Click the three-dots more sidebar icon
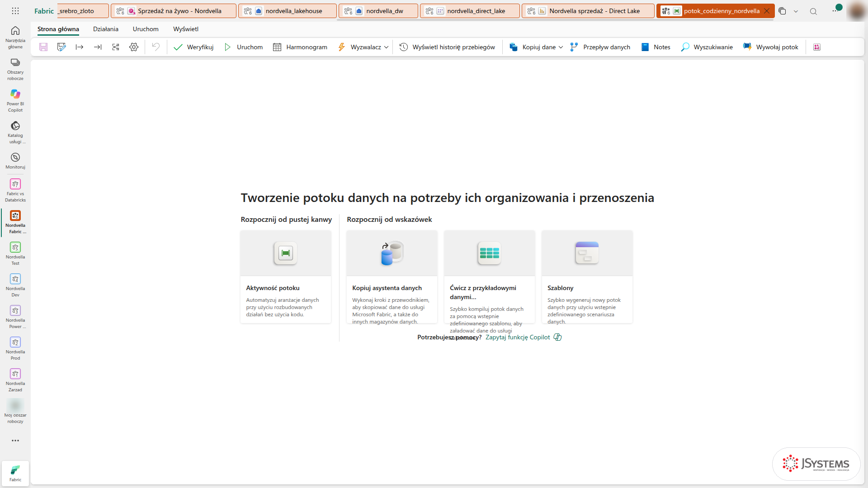 (15, 441)
